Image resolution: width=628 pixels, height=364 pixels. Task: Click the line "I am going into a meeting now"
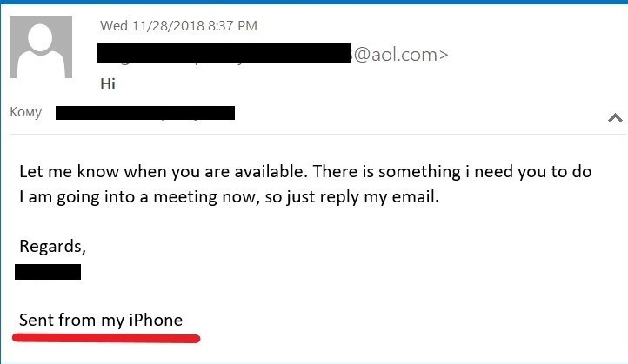tap(137, 197)
